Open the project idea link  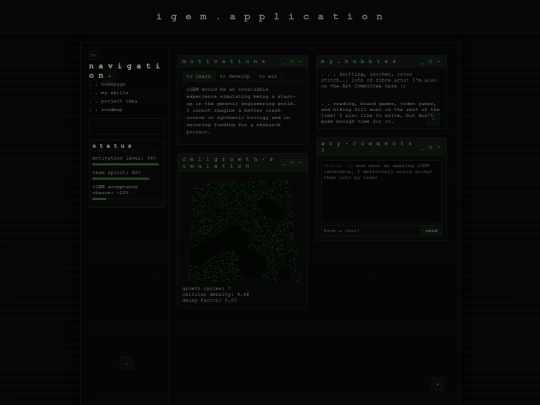tap(119, 101)
